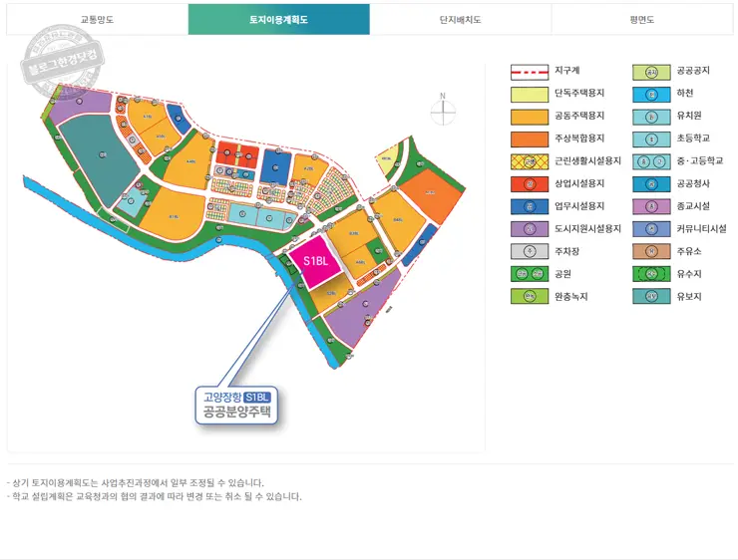Click the 근린생활시설용지 hatched legend icon
Image resolution: width=738 pixels, height=560 pixels.
click(x=530, y=161)
